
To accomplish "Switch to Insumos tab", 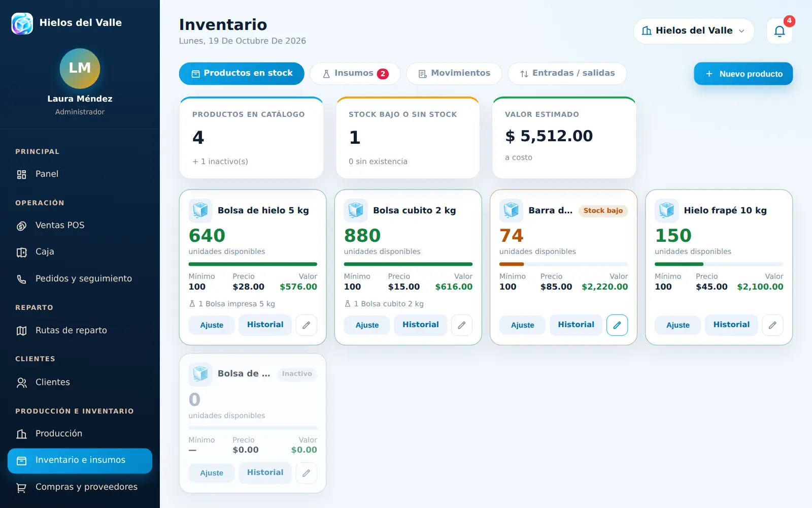I will (x=355, y=74).
